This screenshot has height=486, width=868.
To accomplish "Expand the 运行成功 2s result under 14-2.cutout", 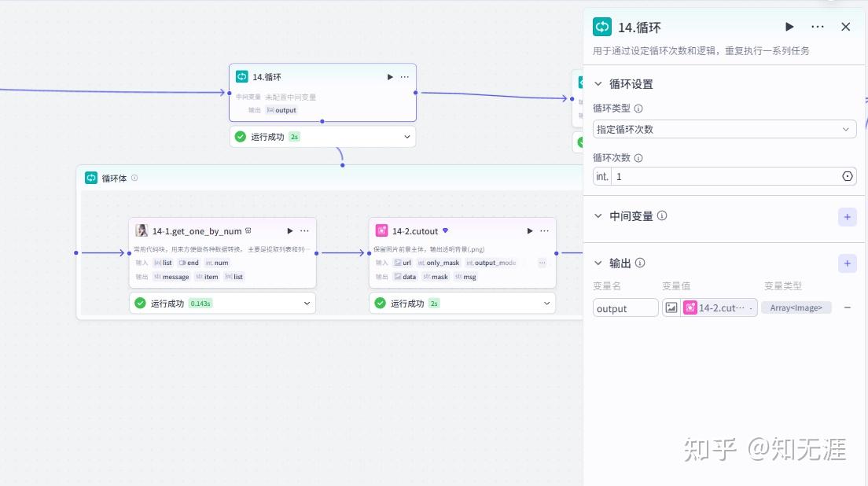I will click(546, 304).
